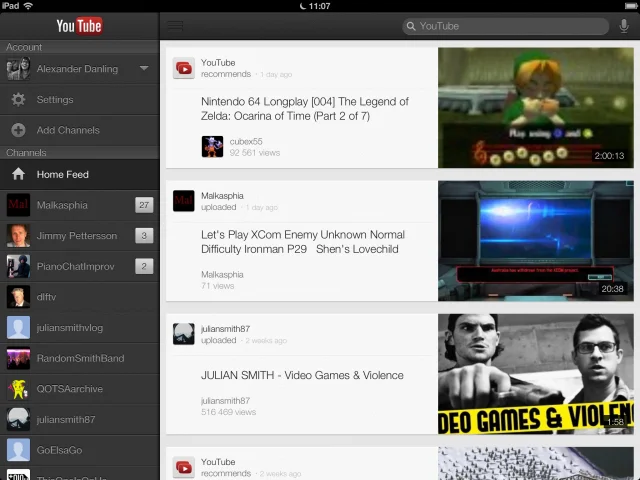Play the Zelda longplay video thumbnail
The width and height of the screenshot is (640, 480).
click(x=535, y=107)
